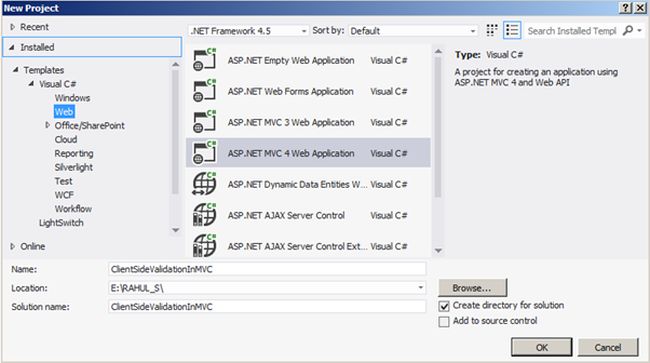Toggle Create directory for solution checkbox
The image size is (650, 363).
(x=444, y=306)
